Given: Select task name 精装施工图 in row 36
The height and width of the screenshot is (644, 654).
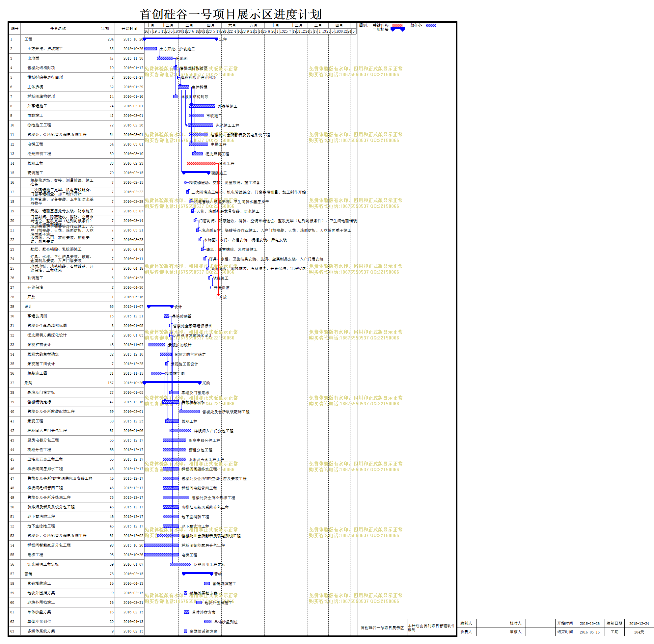Looking at the screenshot, I should pos(37,373).
